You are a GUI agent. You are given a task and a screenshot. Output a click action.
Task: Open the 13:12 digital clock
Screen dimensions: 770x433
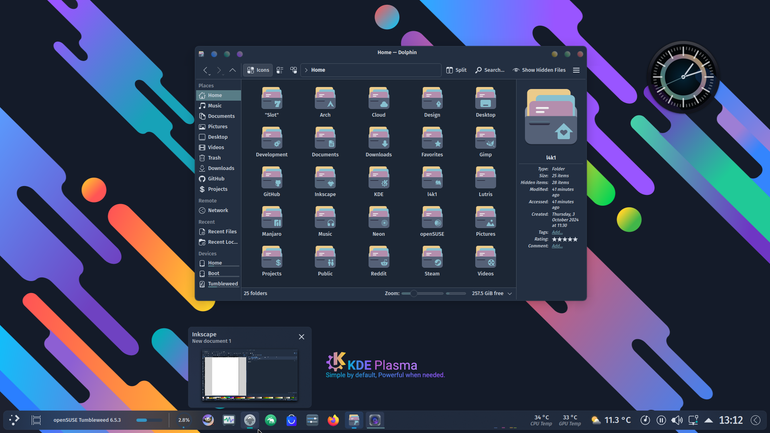click(731, 420)
